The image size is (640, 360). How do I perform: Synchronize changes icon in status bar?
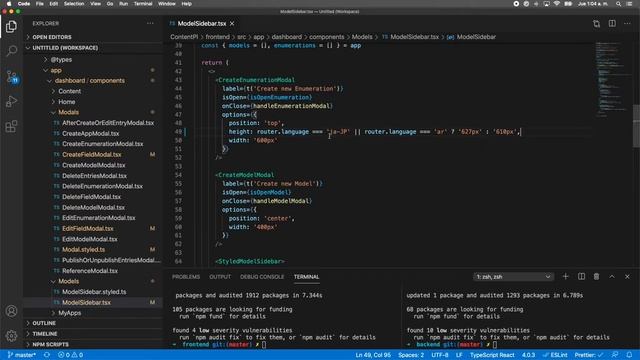[47, 355]
